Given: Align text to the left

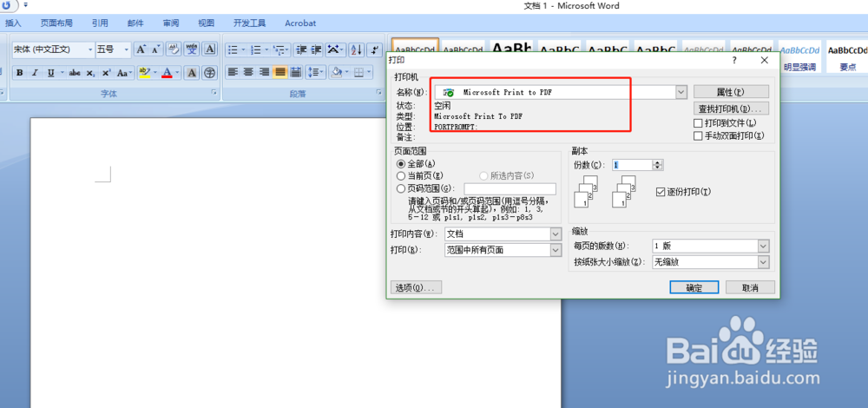Looking at the screenshot, I should [x=233, y=72].
